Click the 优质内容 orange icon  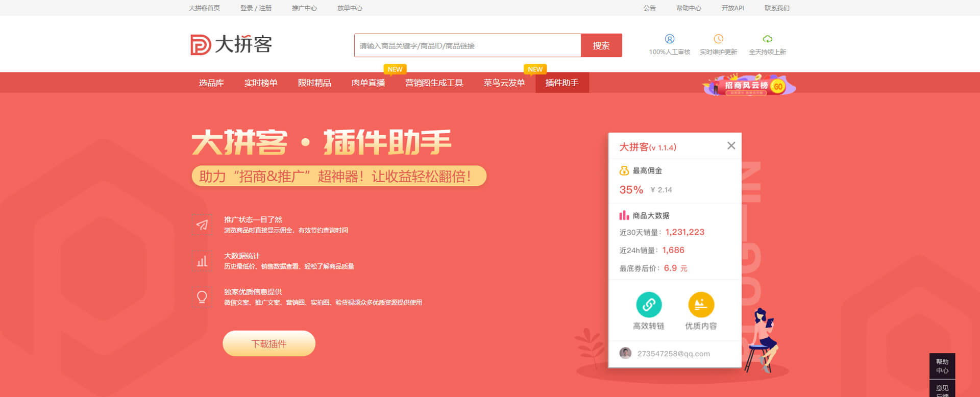pyautogui.click(x=701, y=305)
